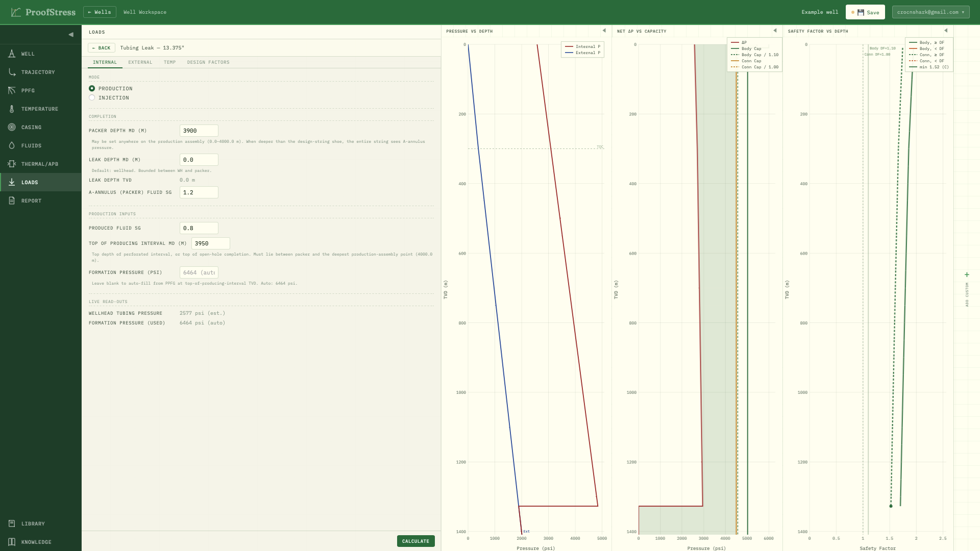Image resolution: width=980 pixels, height=551 pixels.
Task: Run the Calculate button
Action: pos(415,541)
